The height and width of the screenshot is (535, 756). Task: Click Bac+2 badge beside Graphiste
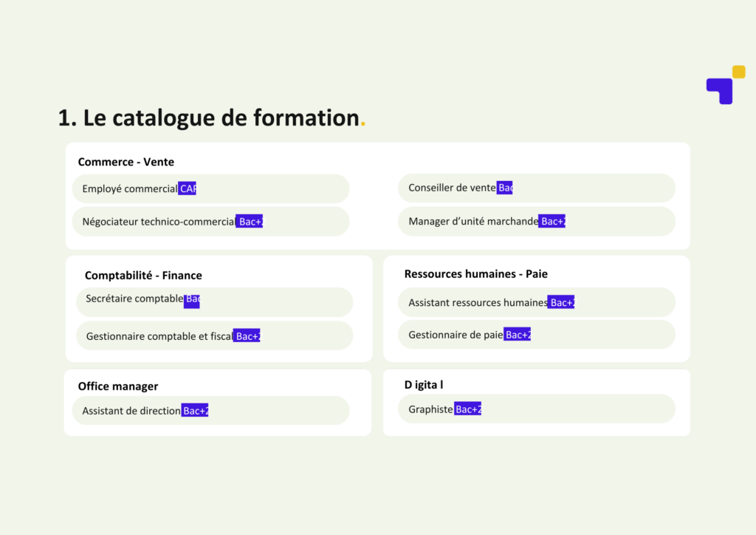(467, 409)
